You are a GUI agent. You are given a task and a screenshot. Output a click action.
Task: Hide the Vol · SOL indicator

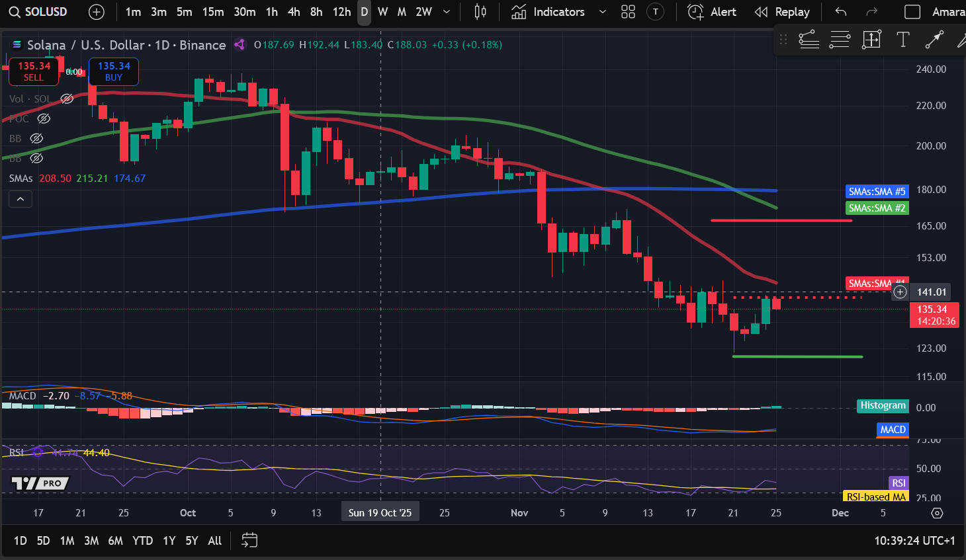pos(66,99)
